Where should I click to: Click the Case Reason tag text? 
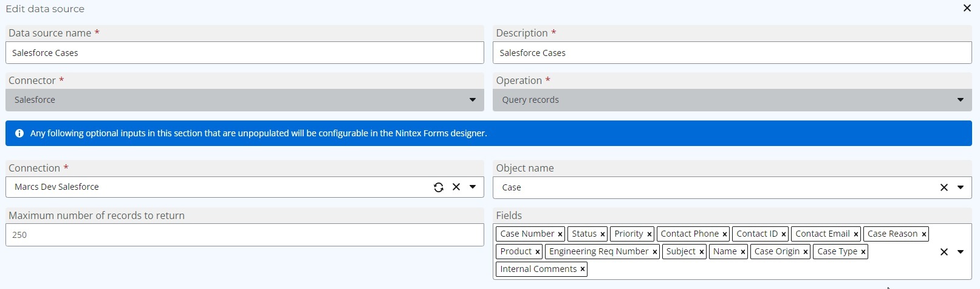tap(893, 234)
